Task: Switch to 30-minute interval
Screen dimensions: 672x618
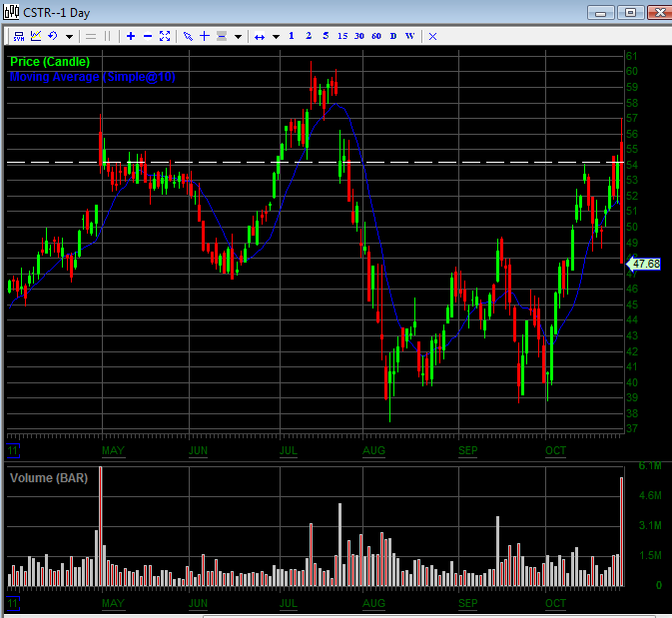Action: (359, 36)
